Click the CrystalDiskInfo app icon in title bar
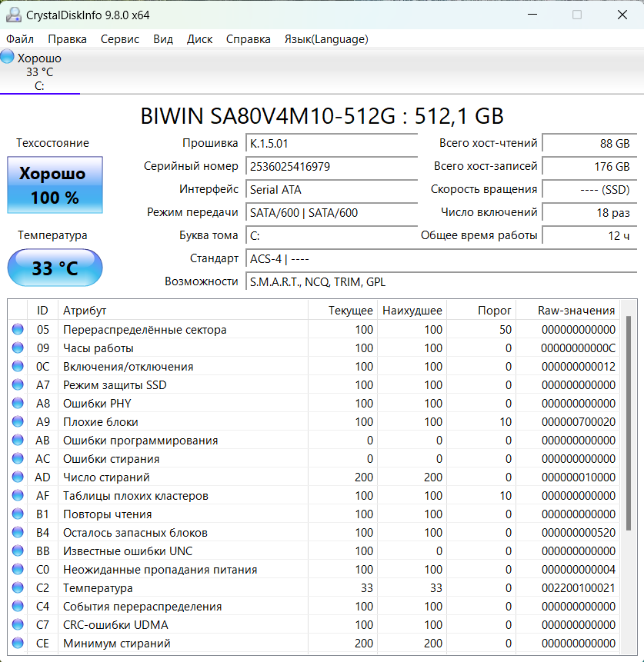 pos(13,15)
